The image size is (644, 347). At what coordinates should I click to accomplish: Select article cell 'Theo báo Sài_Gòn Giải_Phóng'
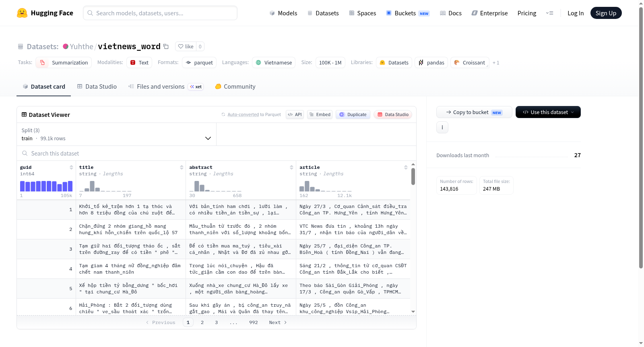pos(353,289)
